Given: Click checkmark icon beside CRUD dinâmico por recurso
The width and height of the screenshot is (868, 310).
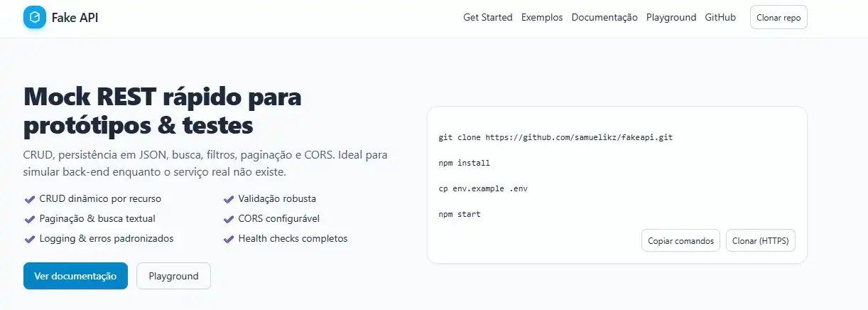Looking at the screenshot, I should tap(30, 199).
